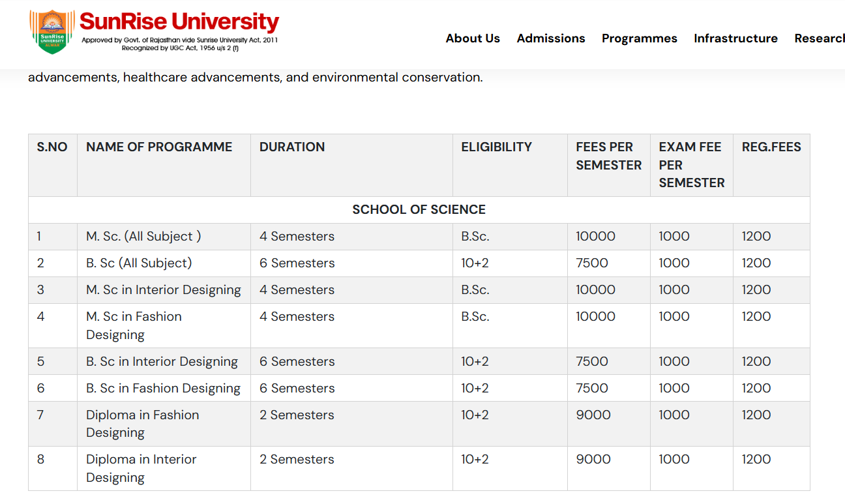Click the NAME OF PROGRAMME column header
845x504 pixels.
point(159,147)
